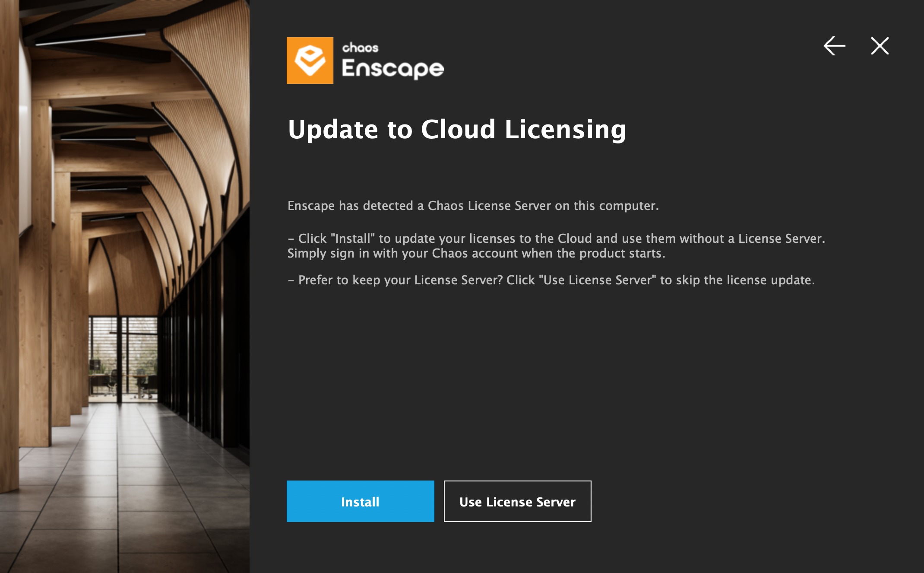Click the line starting with Click "Install"

(557, 239)
